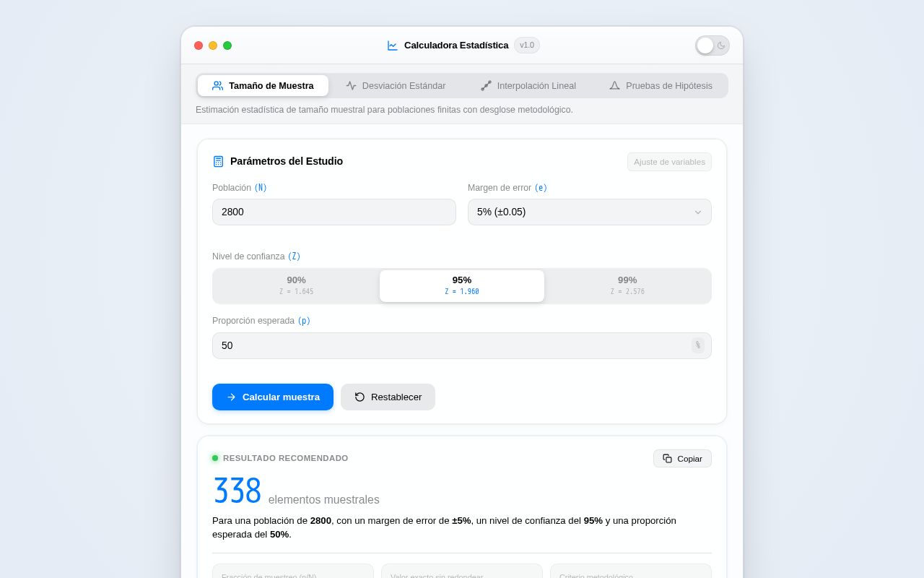Copy the recommended result

pyautogui.click(x=682, y=459)
